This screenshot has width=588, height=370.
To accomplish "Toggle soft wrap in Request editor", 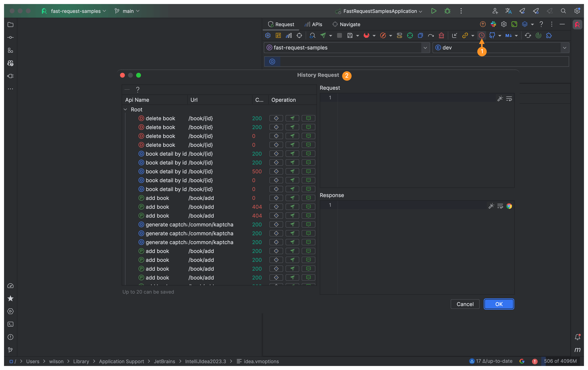I will pyautogui.click(x=509, y=99).
